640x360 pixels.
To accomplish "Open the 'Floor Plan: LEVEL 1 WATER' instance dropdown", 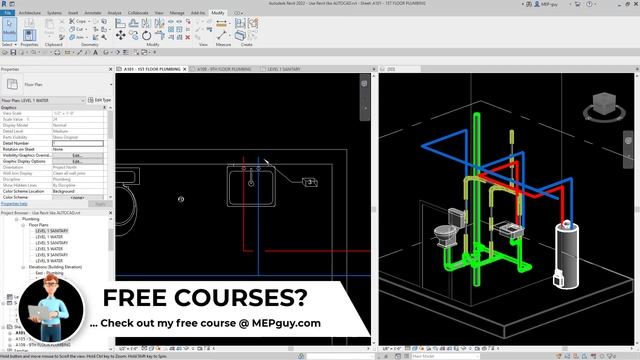I will [x=83, y=100].
